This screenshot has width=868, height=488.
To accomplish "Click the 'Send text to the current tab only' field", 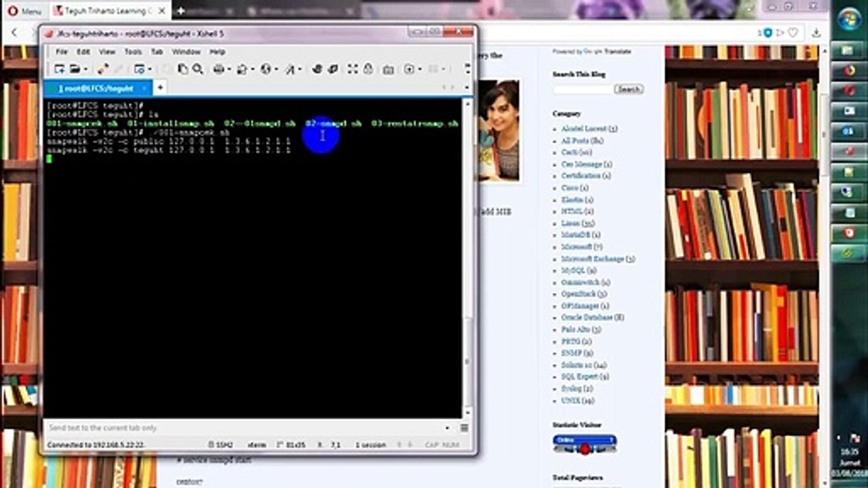I will click(x=244, y=428).
